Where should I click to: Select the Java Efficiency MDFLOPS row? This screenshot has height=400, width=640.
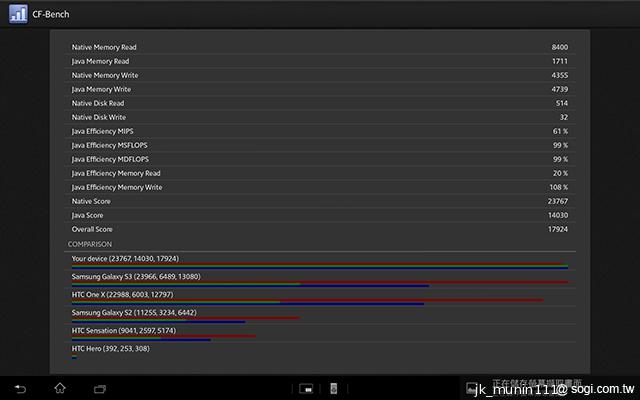pyautogui.click(x=320, y=159)
